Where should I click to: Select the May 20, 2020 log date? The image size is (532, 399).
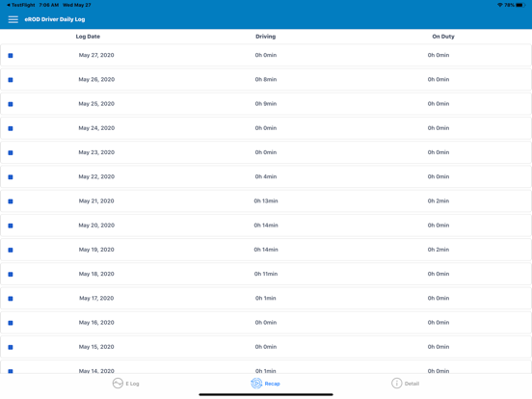click(96, 226)
